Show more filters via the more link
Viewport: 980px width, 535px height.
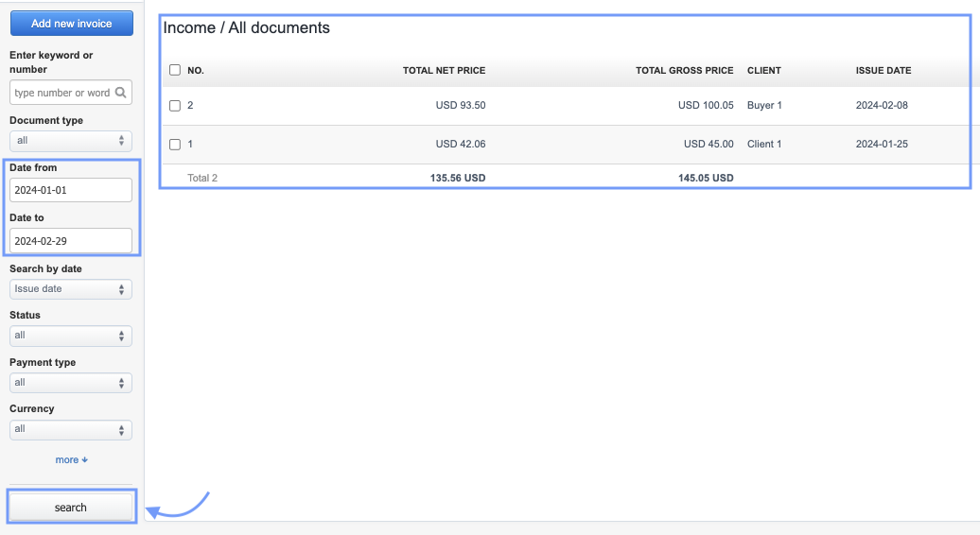click(71, 460)
